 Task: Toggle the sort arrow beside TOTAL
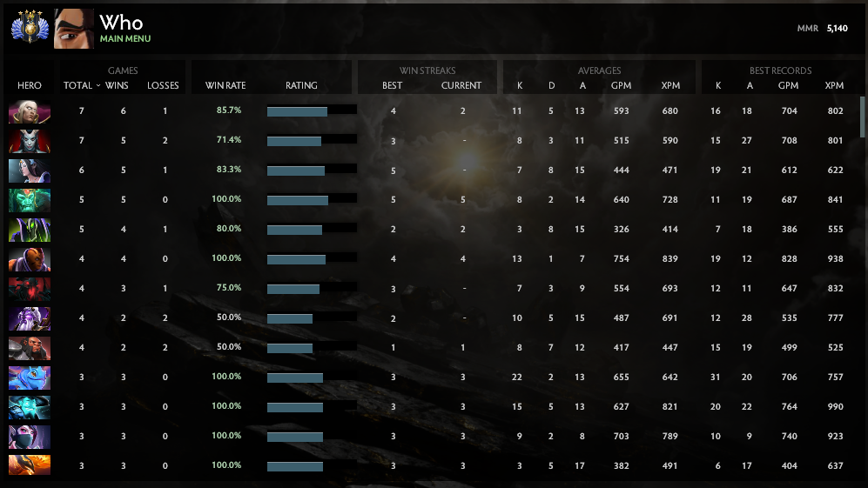[98, 85]
